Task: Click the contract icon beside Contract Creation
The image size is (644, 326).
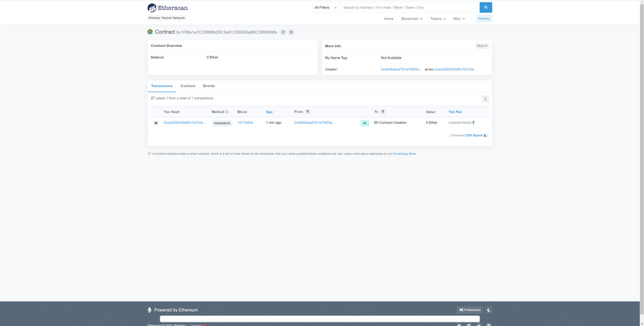Action: tap(376, 122)
